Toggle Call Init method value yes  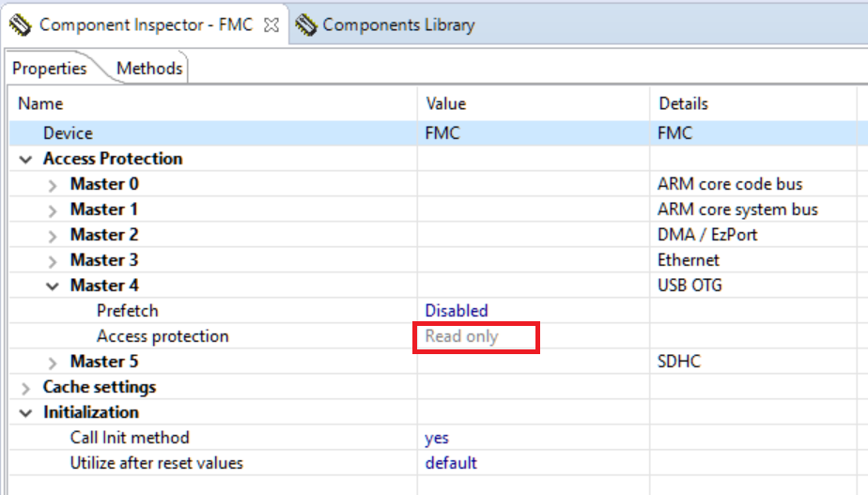pyautogui.click(x=437, y=438)
